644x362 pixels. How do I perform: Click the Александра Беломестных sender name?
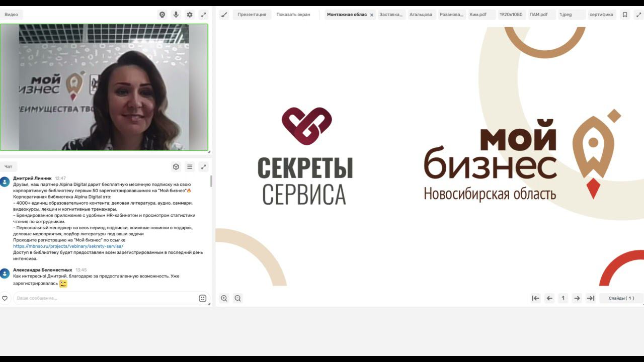43,270
